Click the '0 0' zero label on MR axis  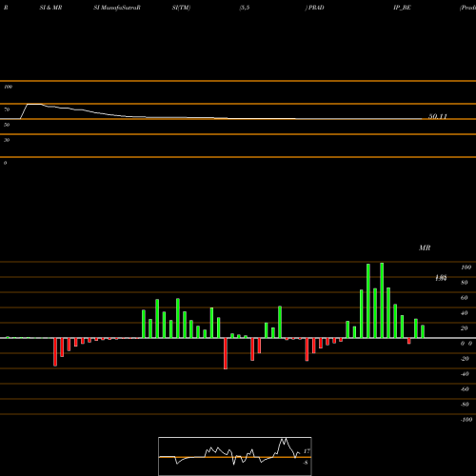point(466,344)
